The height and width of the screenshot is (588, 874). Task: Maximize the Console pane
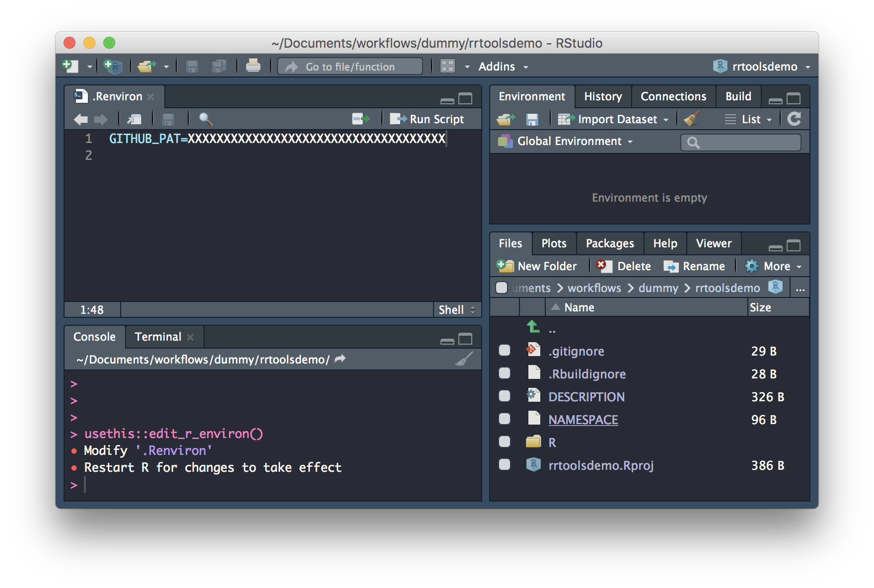click(465, 339)
